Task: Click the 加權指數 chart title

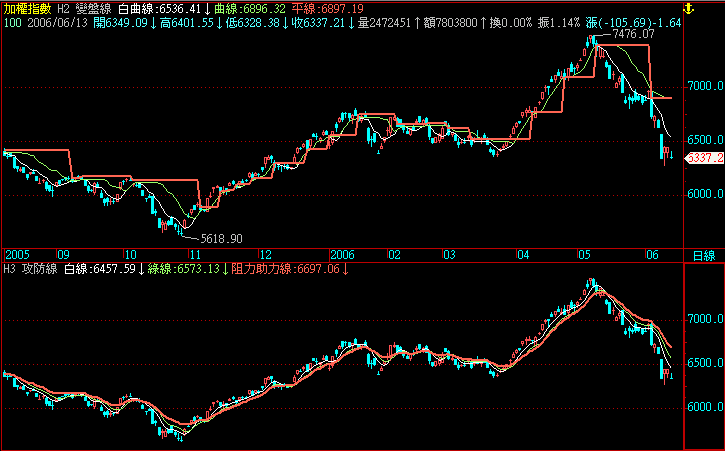Action: 27,9
